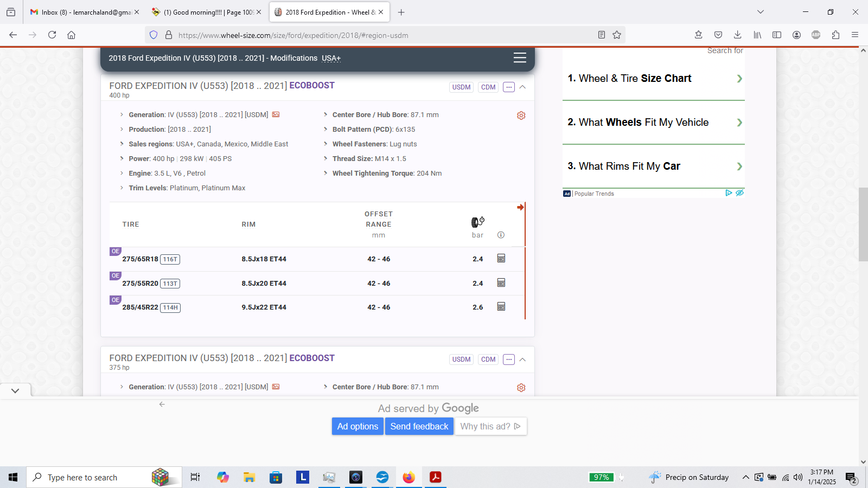Click USDM tag on 400 hp Ecoboost
868x488 pixels.
[x=462, y=87]
